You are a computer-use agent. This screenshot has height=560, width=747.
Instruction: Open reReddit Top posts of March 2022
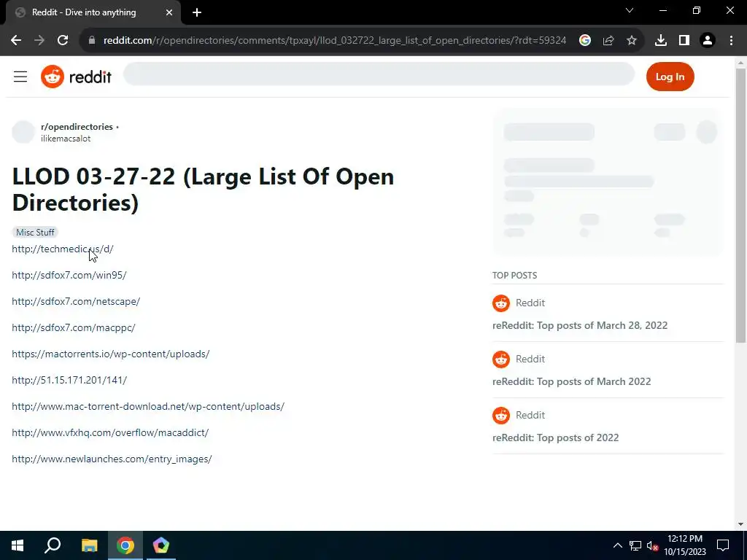tap(571, 381)
